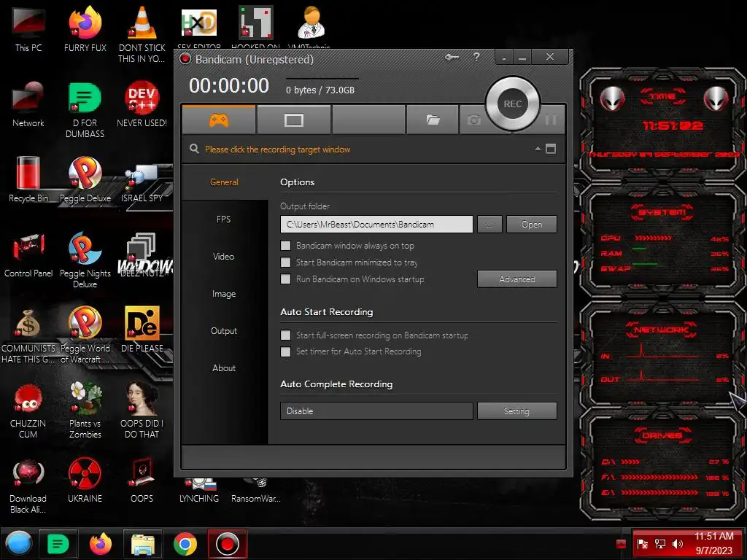
Task: Open the Bandicam help question mark
Action: (476, 57)
